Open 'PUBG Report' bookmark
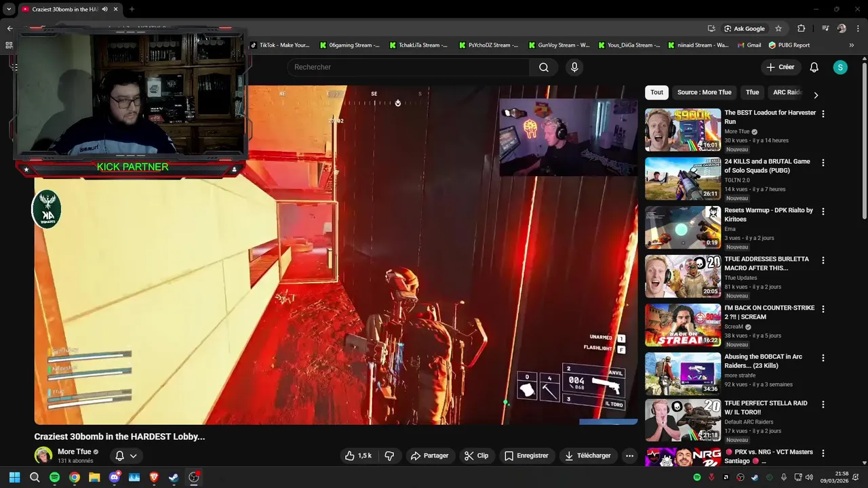 [x=789, y=45]
